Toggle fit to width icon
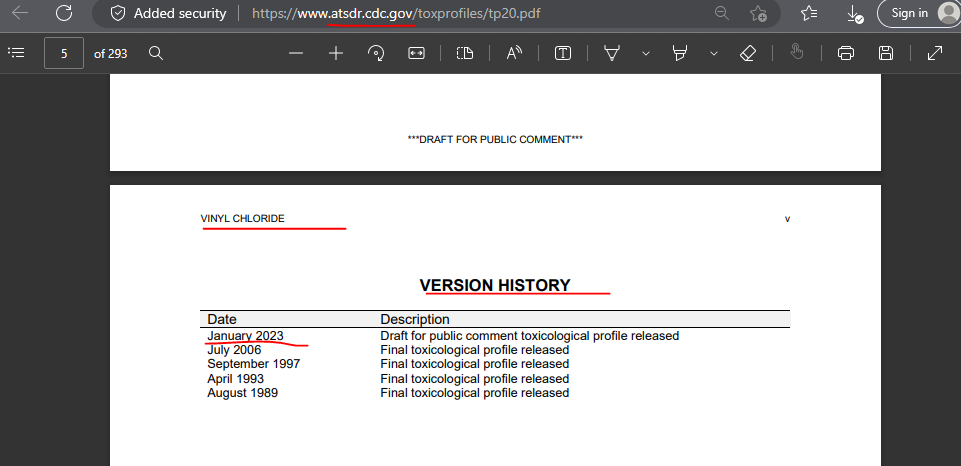The height and width of the screenshot is (466, 961). [416, 53]
